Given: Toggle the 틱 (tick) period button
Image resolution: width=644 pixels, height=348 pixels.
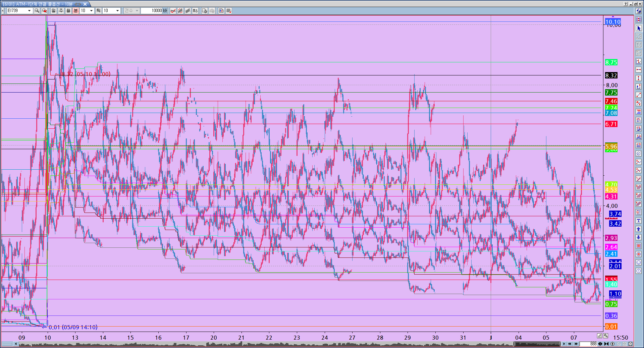Looking at the screenshot, I should [x=98, y=11].
